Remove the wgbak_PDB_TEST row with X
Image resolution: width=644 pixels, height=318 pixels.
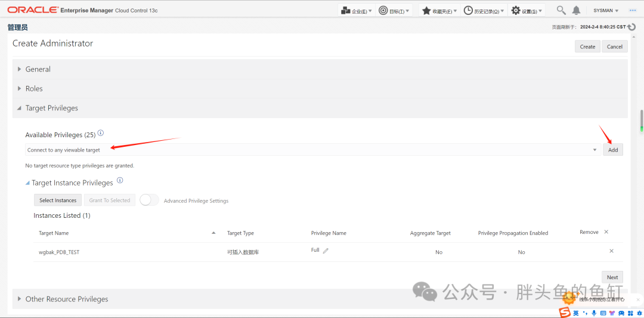[611, 251]
